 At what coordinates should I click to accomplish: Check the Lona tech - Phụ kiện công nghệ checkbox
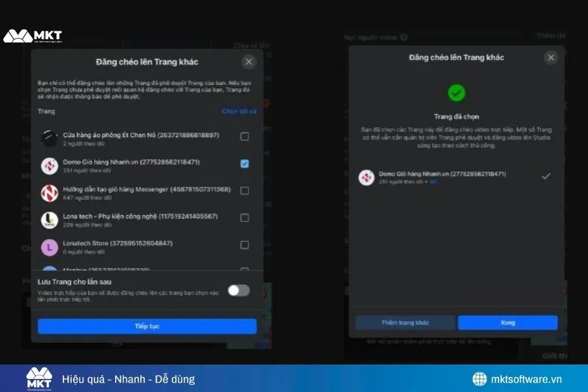pos(244,218)
